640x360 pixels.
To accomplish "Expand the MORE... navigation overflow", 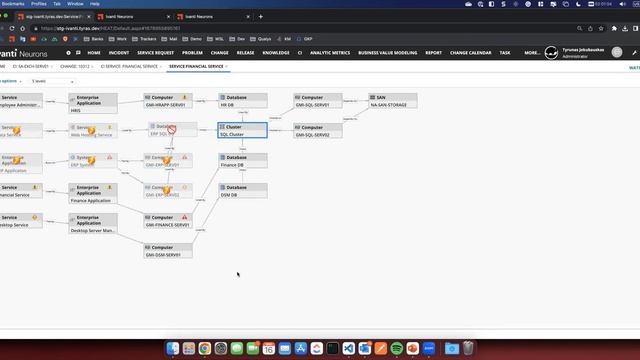I will [x=532, y=53].
